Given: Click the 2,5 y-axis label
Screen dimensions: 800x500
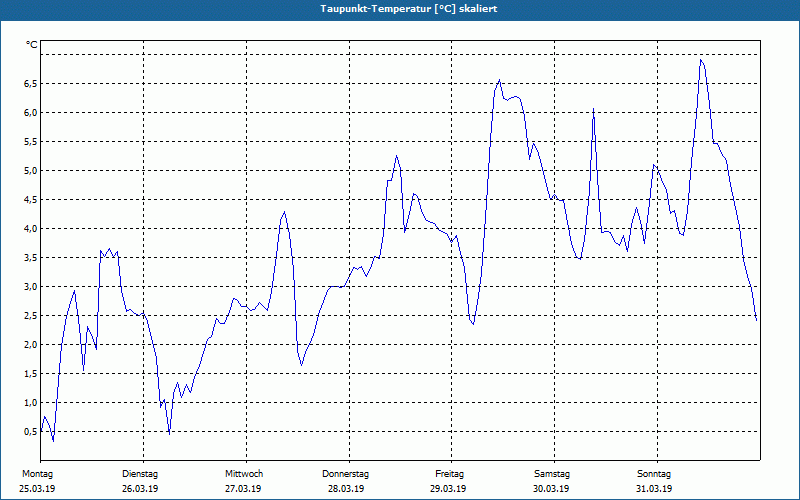Looking at the screenshot, I should point(31,316).
